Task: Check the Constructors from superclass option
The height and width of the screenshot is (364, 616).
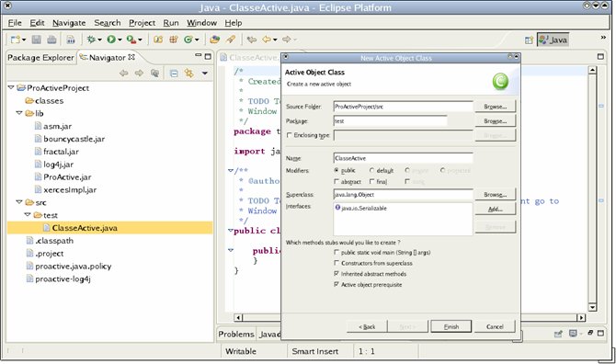Action: [337, 263]
